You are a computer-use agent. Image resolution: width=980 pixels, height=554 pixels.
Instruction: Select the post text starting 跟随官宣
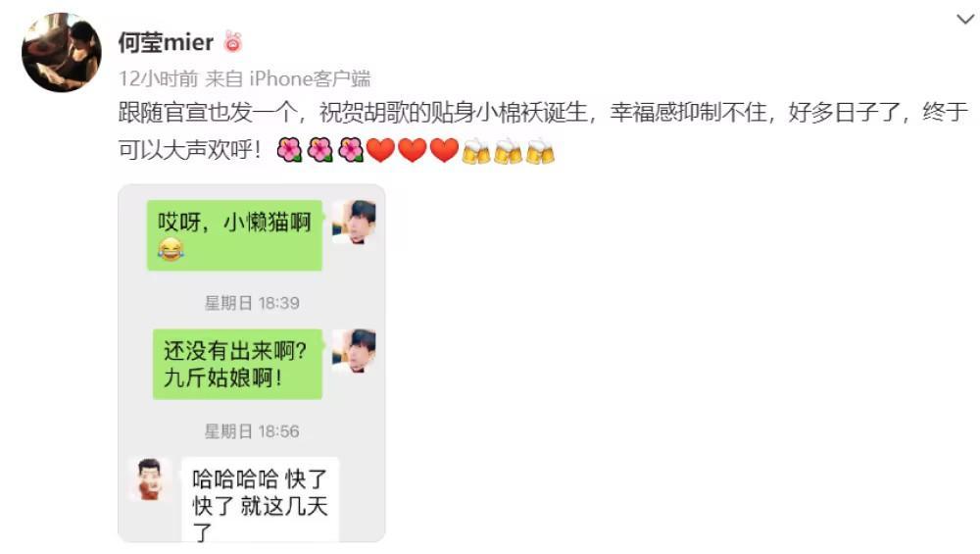click(543, 131)
